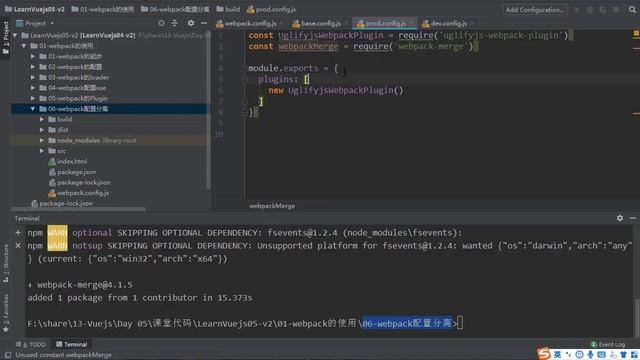Click Sogou toolbox grid icon
This screenshot has height=360, width=640.
click(634, 354)
